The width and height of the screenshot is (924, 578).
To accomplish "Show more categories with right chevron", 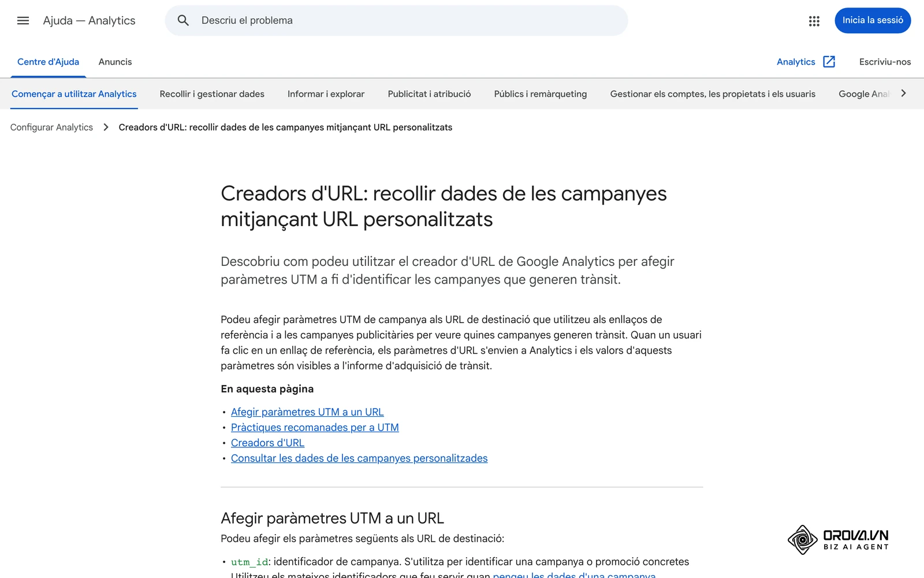I will pos(904,94).
